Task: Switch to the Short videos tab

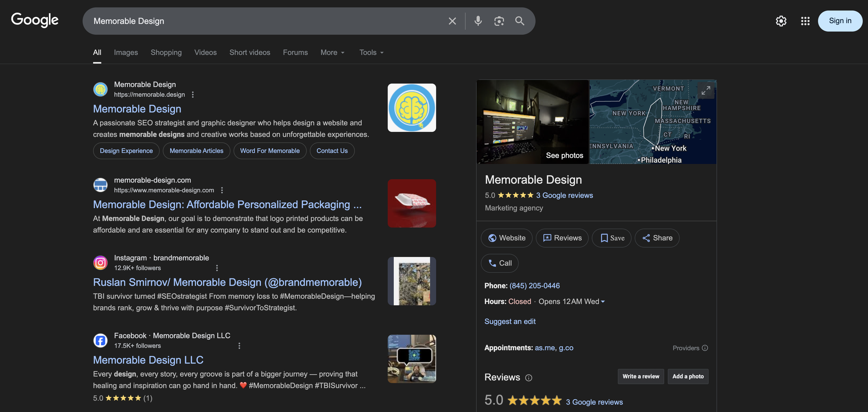Action: (250, 52)
